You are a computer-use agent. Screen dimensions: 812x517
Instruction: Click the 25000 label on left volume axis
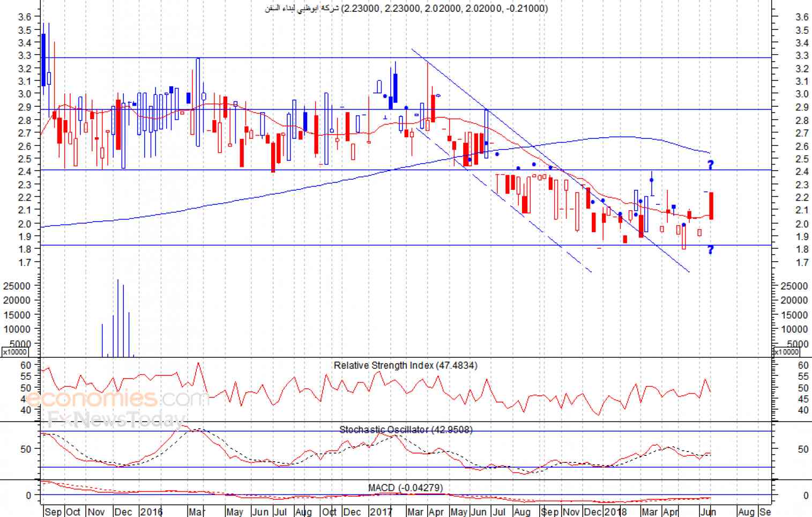[x=17, y=286]
